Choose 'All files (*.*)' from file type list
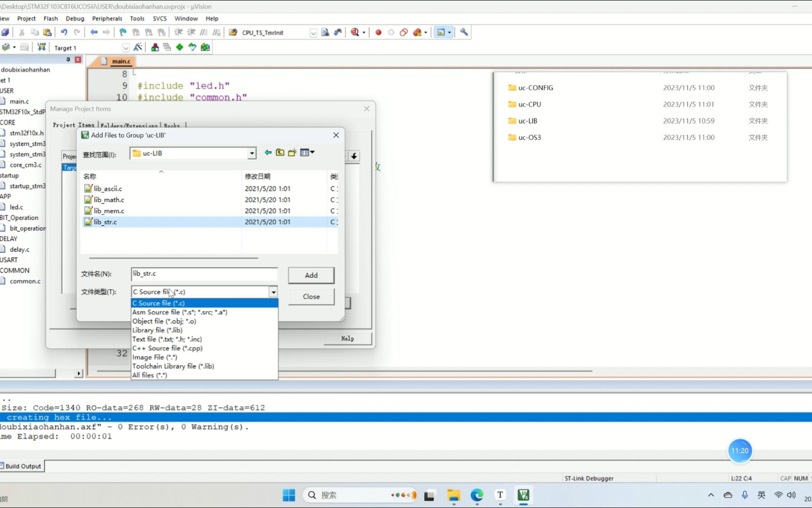Viewport: 812px width, 508px height. (149, 375)
